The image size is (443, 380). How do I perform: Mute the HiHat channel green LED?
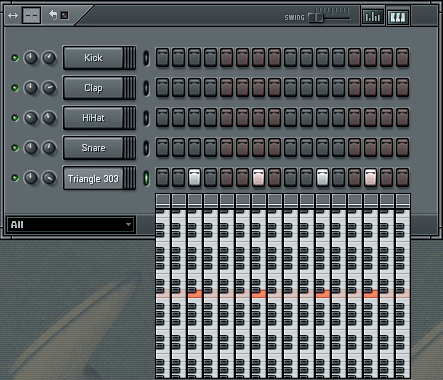(15, 118)
